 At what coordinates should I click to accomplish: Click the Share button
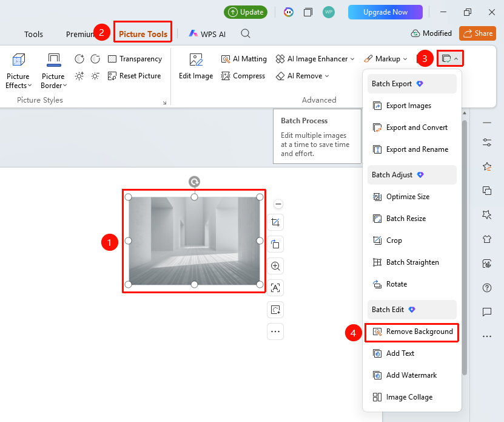click(x=477, y=33)
